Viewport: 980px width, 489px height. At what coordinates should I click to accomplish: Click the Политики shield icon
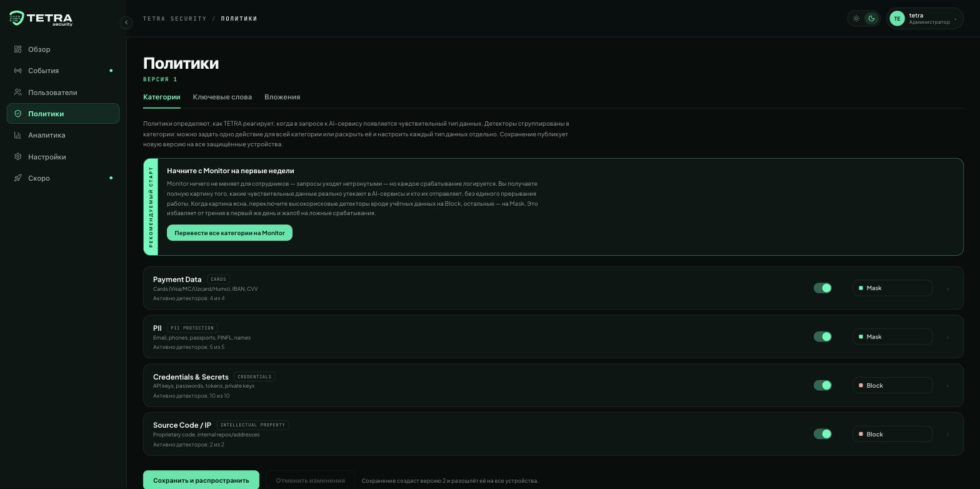tap(18, 114)
